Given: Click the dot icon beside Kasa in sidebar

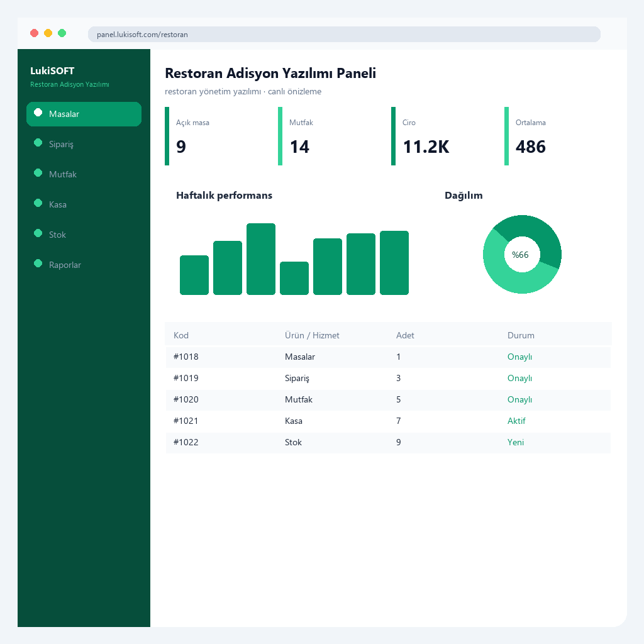Looking at the screenshot, I should click(x=38, y=203).
